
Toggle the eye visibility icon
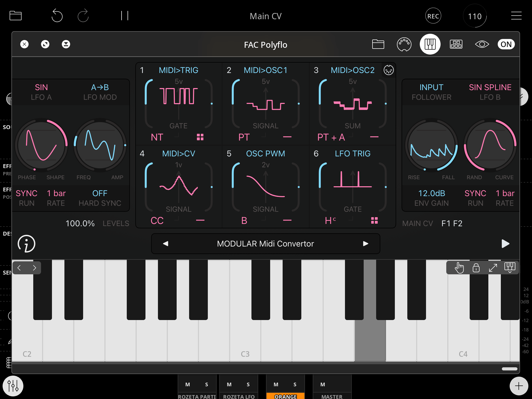[x=482, y=44]
